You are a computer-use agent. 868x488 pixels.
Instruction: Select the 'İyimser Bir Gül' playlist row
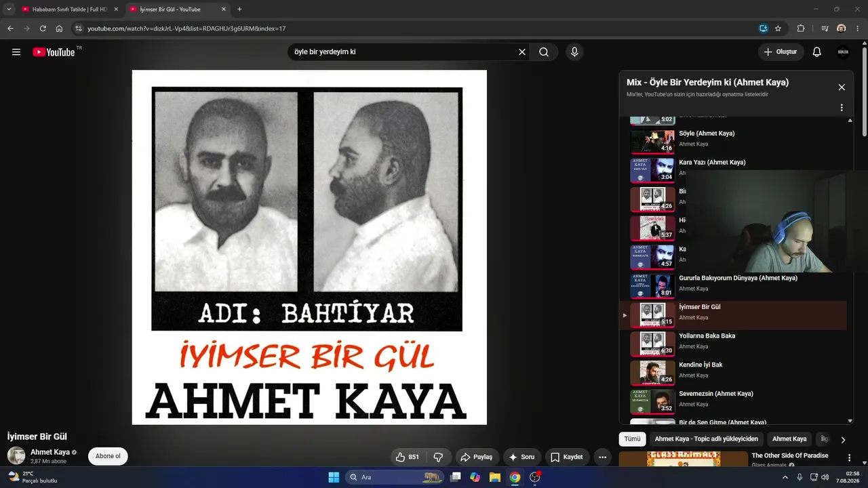click(x=733, y=315)
